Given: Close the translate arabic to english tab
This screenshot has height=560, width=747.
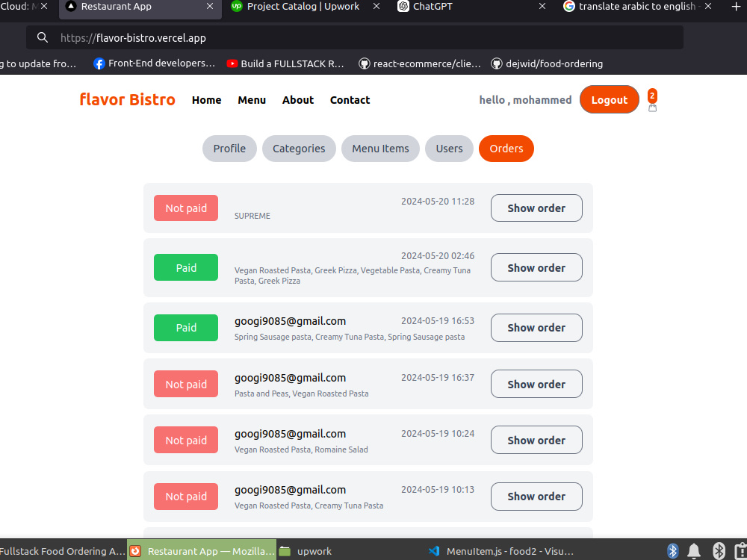Looking at the screenshot, I should click(x=708, y=6).
